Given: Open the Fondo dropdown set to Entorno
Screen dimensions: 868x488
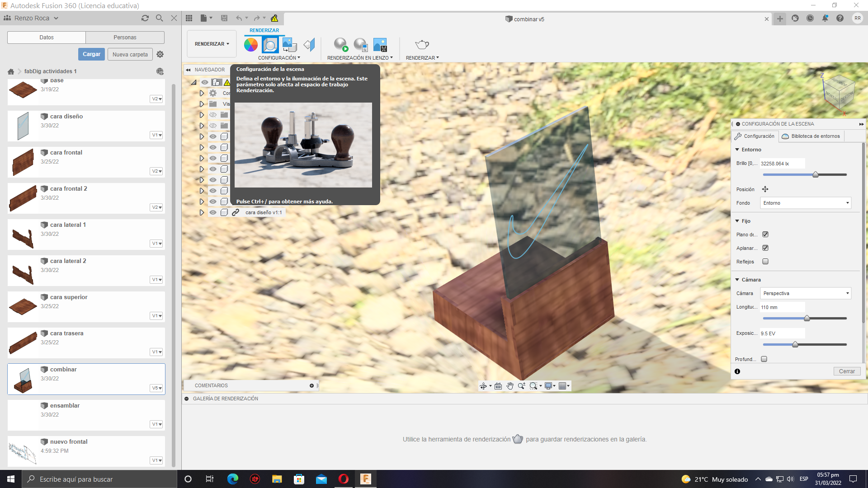Looking at the screenshot, I should pyautogui.click(x=805, y=203).
